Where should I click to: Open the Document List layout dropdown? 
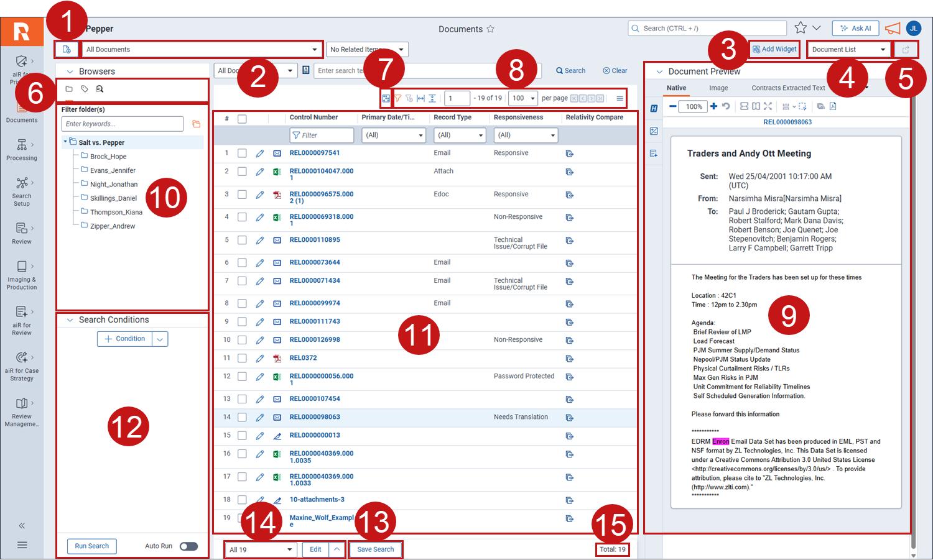(849, 50)
